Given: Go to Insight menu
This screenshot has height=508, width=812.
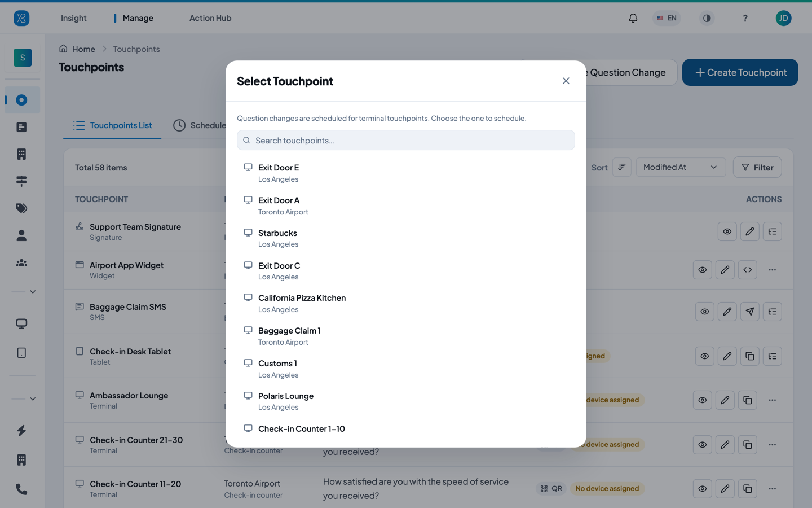Looking at the screenshot, I should [x=74, y=18].
